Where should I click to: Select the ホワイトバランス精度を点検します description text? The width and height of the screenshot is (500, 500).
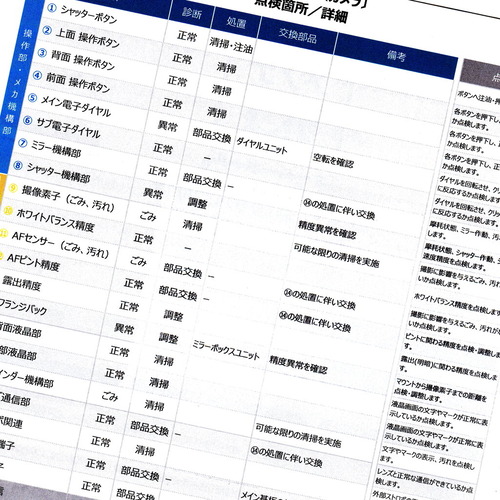click(x=456, y=304)
